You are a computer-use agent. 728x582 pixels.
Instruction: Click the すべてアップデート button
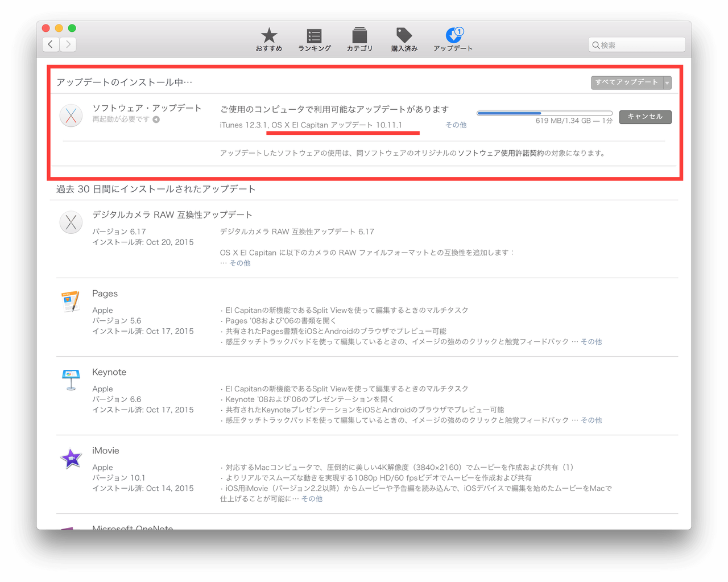coord(627,82)
